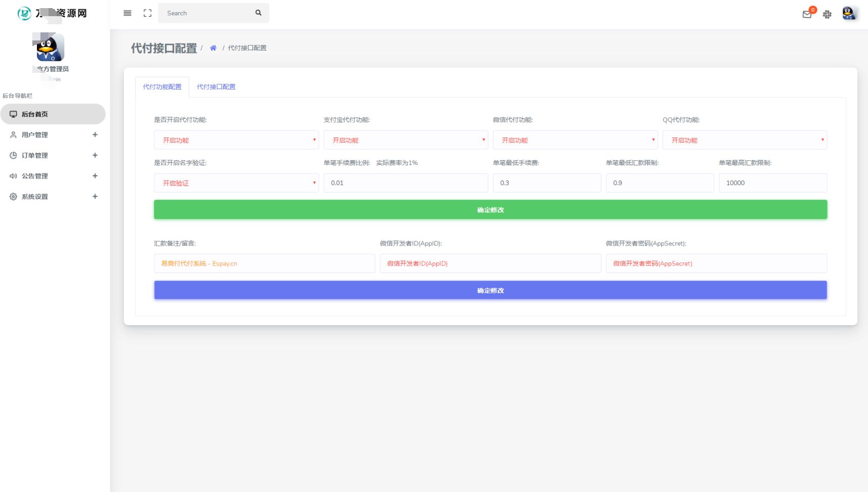The width and height of the screenshot is (868, 492).
Task: Click the home icon in the breadcrumb
Action: pyautogui.click(x=213, y=48)
